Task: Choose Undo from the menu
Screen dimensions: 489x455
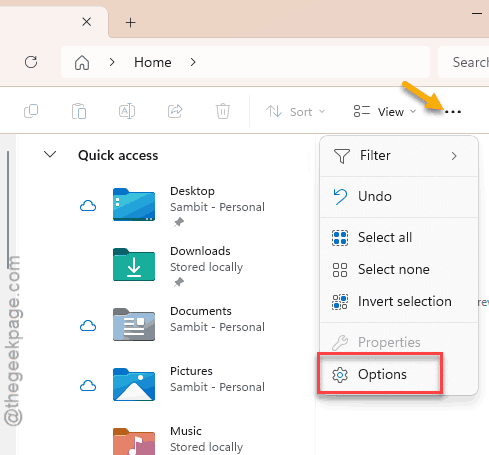Action: pos(399,196)
